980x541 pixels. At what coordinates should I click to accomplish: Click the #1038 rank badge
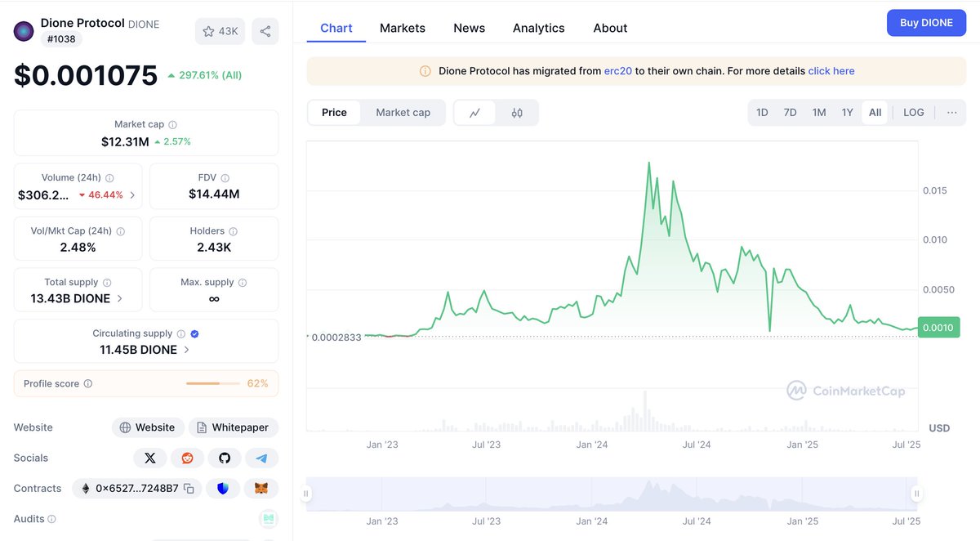[61, 38]
